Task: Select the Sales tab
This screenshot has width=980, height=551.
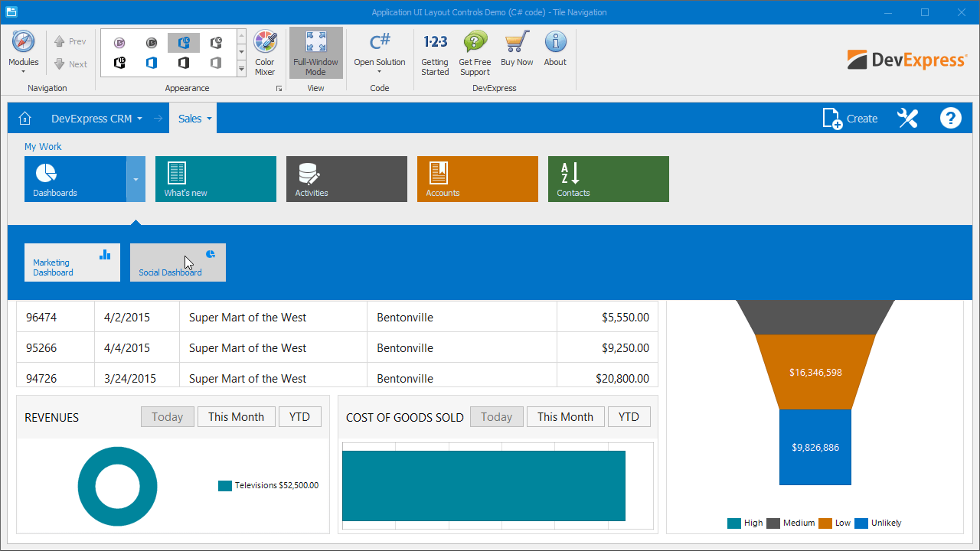Action: point(189,118)
